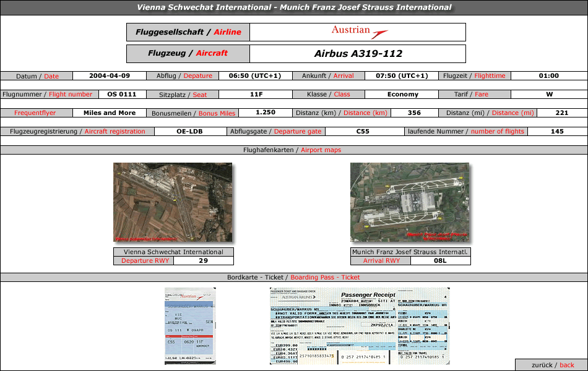This screenshot has height=371, width=588.
Task: Click distance in km value 356
Action: click(x=414, y=113)
